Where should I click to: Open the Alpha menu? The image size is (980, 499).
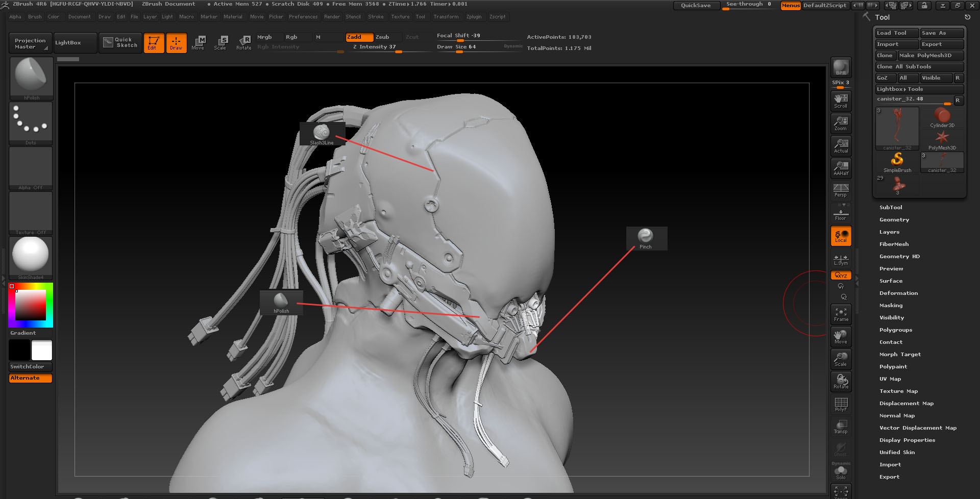(15, 17)
